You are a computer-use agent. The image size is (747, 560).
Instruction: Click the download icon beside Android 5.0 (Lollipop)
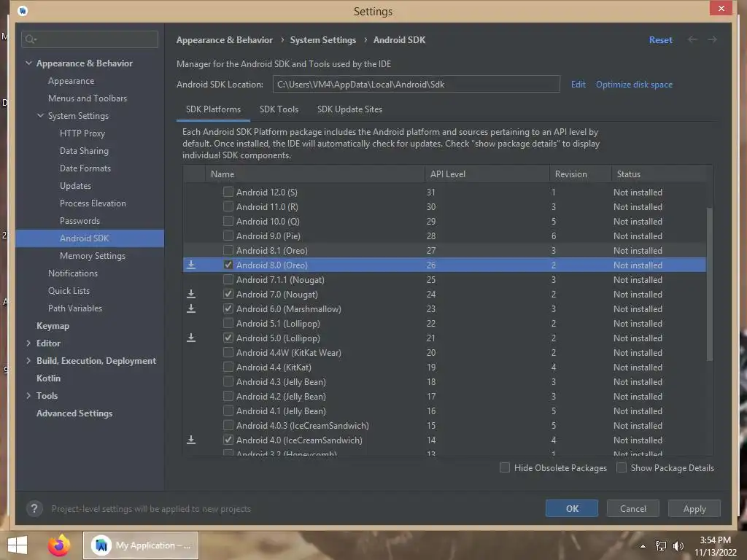[191, 338]
